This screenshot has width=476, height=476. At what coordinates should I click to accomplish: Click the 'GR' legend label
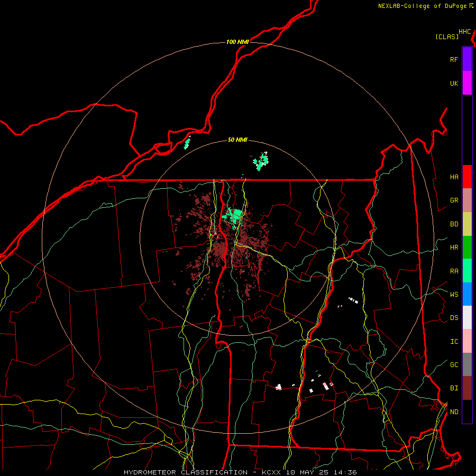pyautogui.click(x=454, y=200)
